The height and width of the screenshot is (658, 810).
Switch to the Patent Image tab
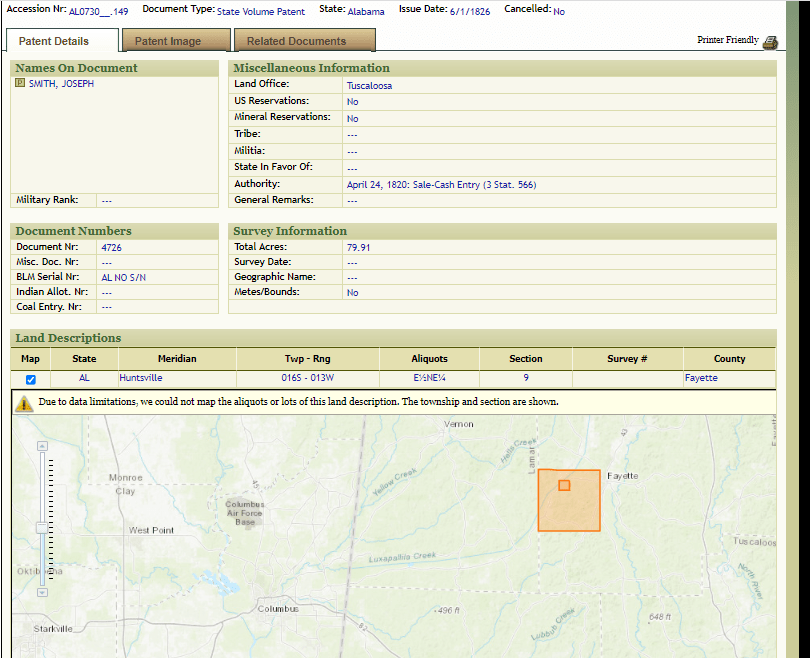pyautogui.click(x=168, y=41)
